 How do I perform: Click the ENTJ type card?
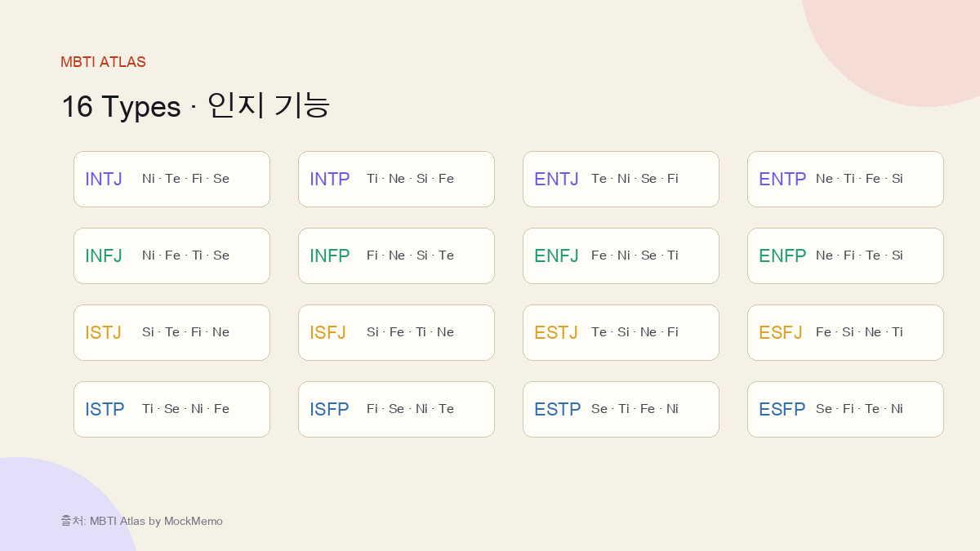(x=621, y=179)
